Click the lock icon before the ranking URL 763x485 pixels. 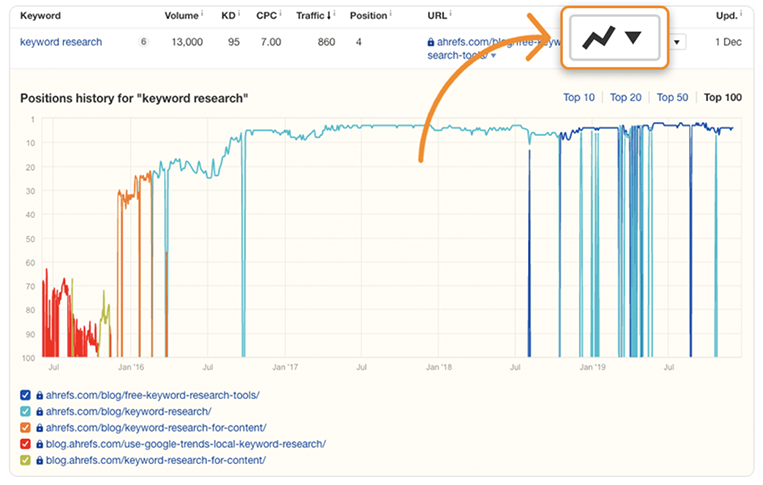click(431, 43)
